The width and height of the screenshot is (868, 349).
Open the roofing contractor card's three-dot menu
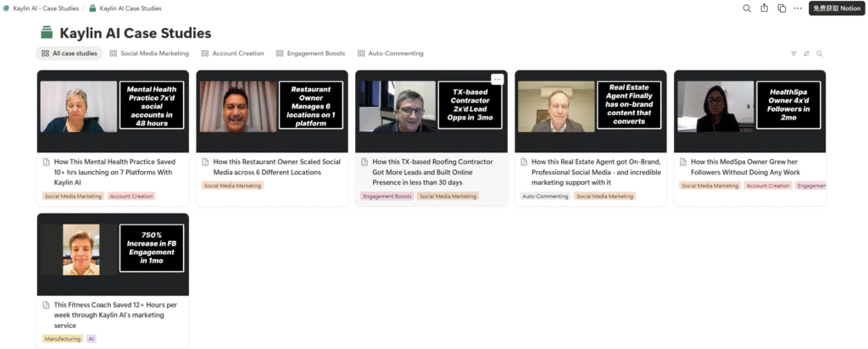[x=498, y=79]
